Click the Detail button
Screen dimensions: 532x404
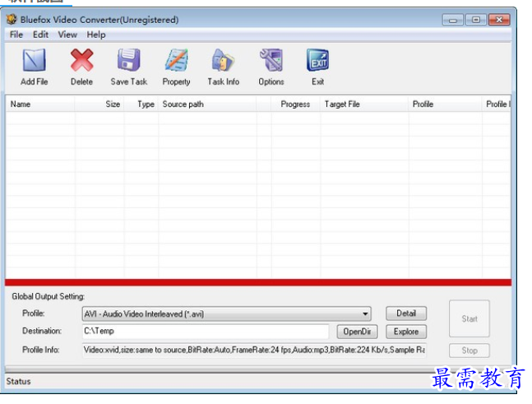pos(406,313)
